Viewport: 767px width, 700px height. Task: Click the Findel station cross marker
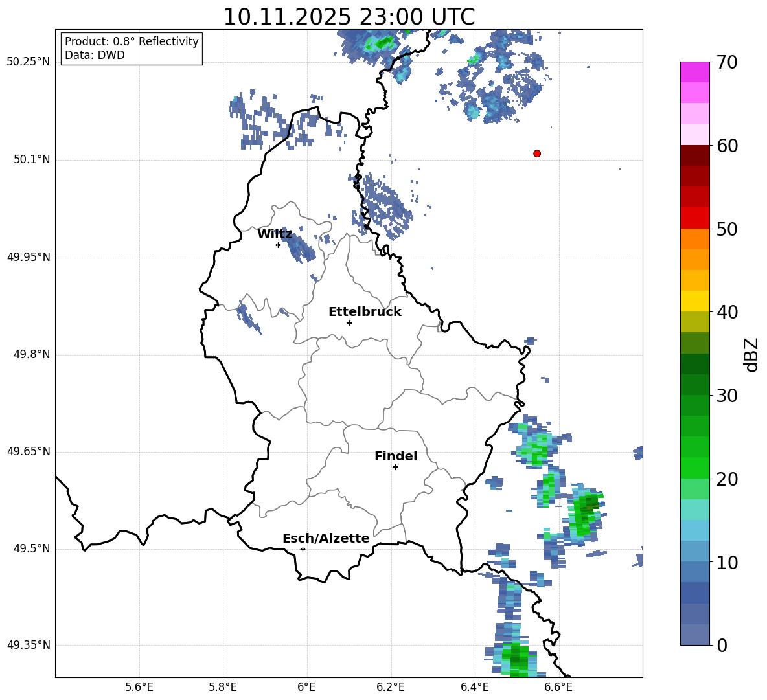click(x=395, y=468)
